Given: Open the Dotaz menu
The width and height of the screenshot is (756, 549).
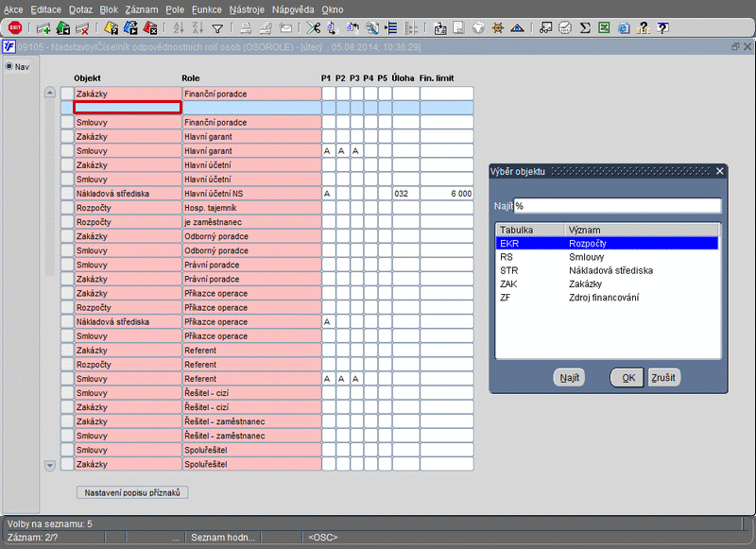Looking at the screenshot, I should [x=80, y=9].
